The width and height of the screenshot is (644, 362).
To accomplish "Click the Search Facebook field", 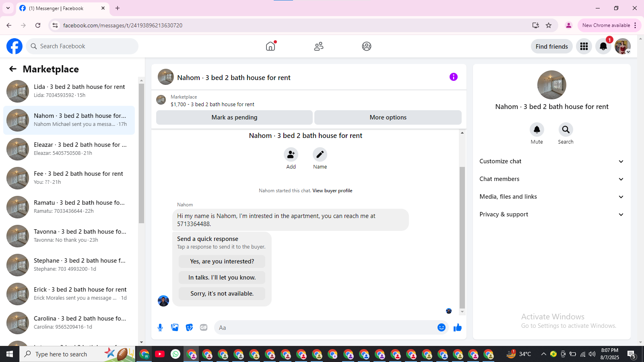I will (x=82, y=46).
